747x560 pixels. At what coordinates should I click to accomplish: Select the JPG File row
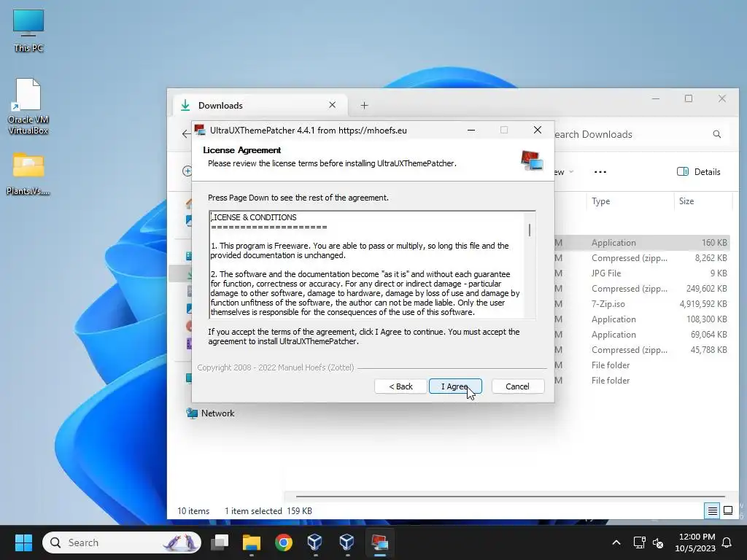(x=643, y=273)
